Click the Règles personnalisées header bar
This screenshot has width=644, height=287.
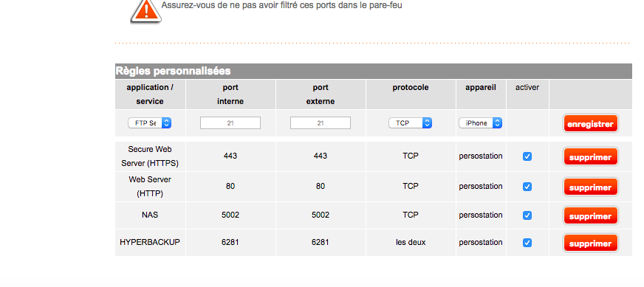[374, 71]
